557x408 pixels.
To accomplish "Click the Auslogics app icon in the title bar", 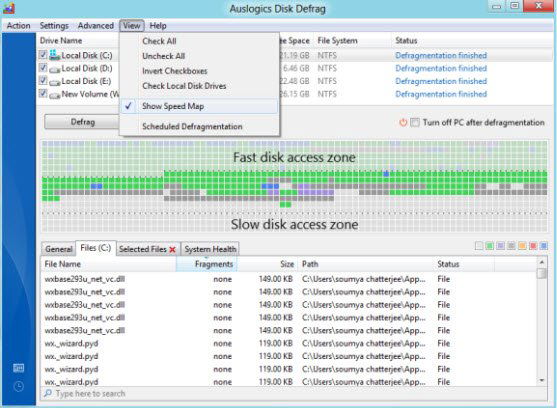I will pyautogui.click(x=9, y=7).
